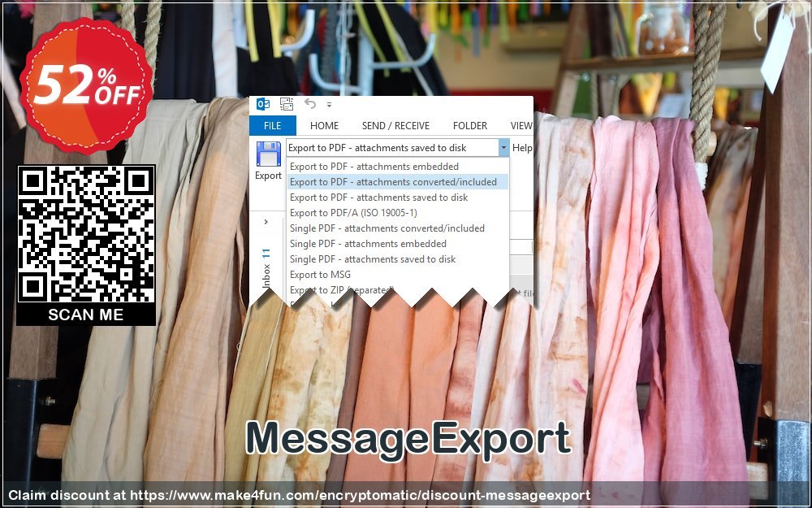Click the Export floppy disk icon

click(268, 154)
